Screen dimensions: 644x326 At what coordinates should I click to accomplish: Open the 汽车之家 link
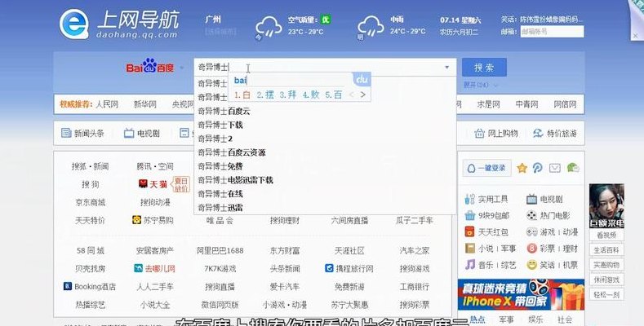pos(415,250)
